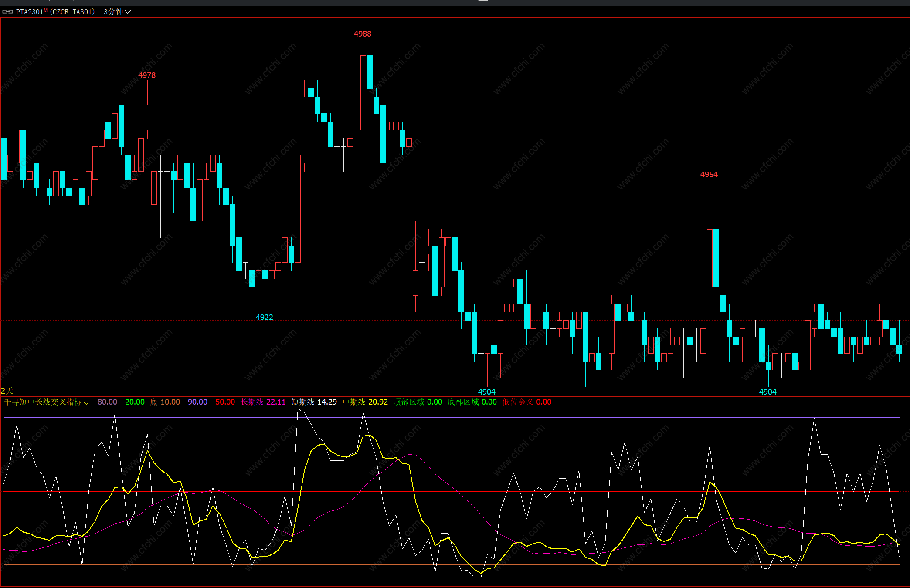Screen dimensions: 910x588
Task: Click the purple 90.00 level value
Action: coord(197,402)
